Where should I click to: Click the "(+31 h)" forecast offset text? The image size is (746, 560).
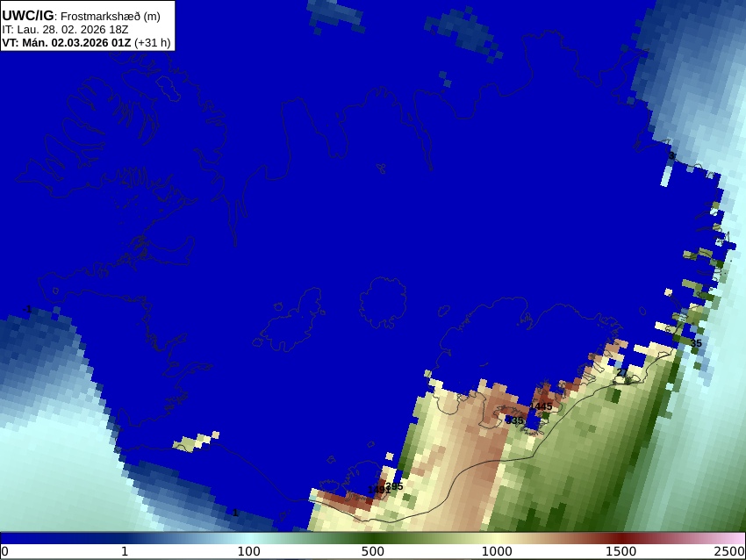point(152,43)
